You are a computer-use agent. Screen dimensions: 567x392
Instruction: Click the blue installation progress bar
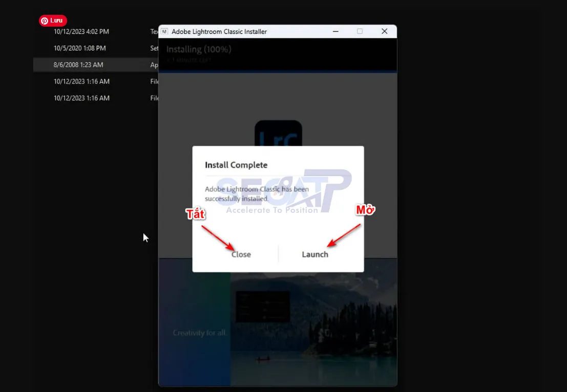(x=278, y=72)
